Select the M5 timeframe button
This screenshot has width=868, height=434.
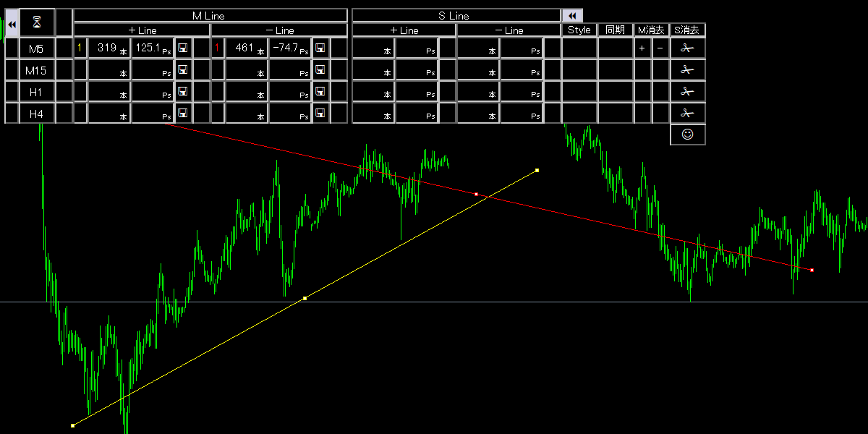pos(36,48)
